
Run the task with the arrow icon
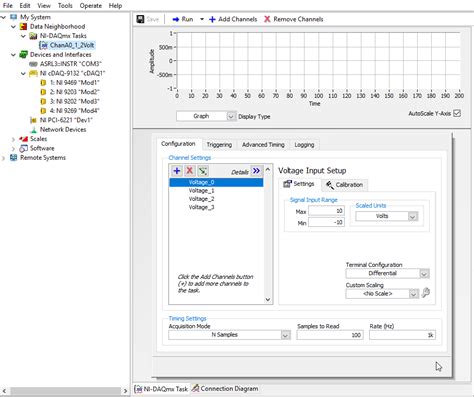[x=176, y=19]
